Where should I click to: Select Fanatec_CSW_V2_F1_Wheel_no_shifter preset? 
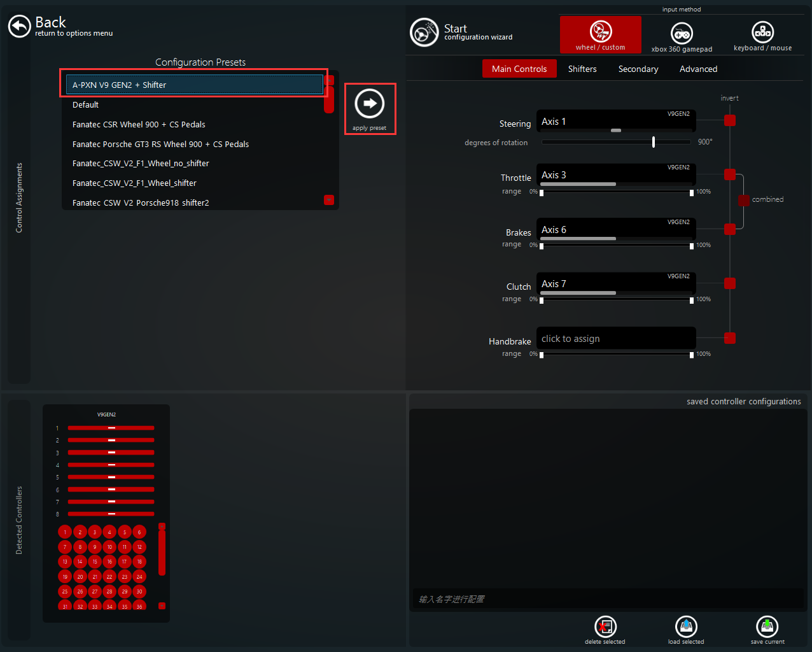pyautogui.click(x=195, y=163)
